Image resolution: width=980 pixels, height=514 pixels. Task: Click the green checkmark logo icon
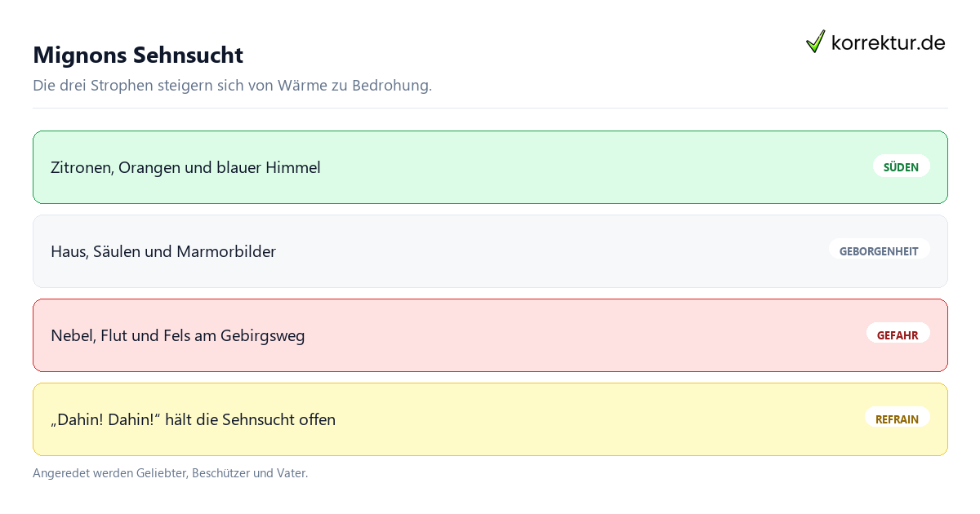pos(815,42)
